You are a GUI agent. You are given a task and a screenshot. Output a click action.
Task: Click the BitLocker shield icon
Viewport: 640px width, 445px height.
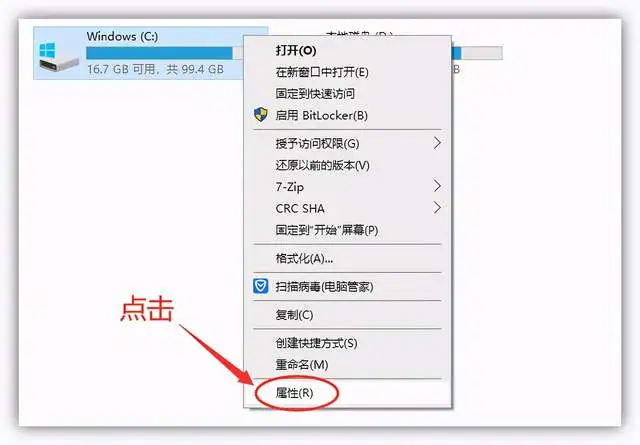point(261,115)
